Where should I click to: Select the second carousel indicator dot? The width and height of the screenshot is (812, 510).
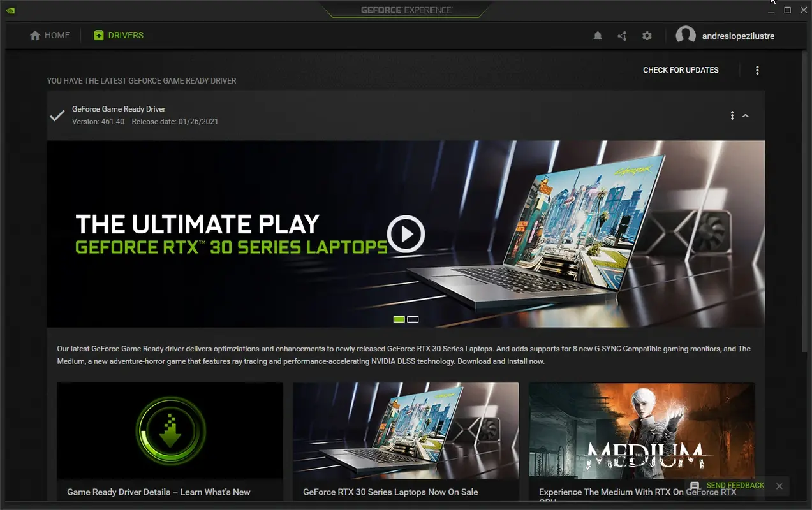[413, 319]
